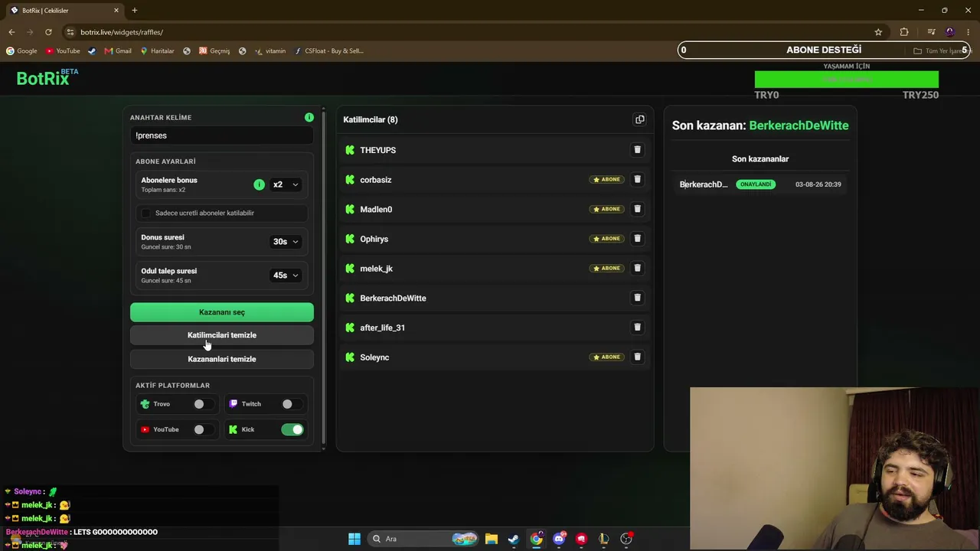Viewport: 980px width, 551px height.
Task: Open the Chrome profile avatar
Action: (950, 32)
